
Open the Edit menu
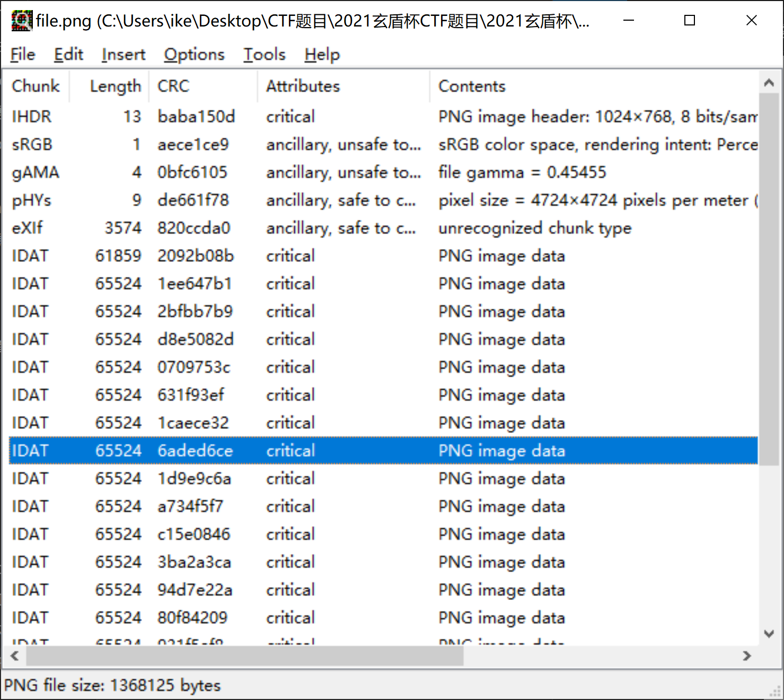[68, 54]
